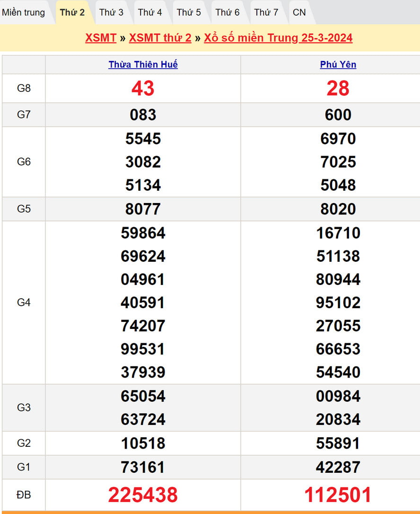Switch to the Thứ 3 tab

(x=111, y=12)
